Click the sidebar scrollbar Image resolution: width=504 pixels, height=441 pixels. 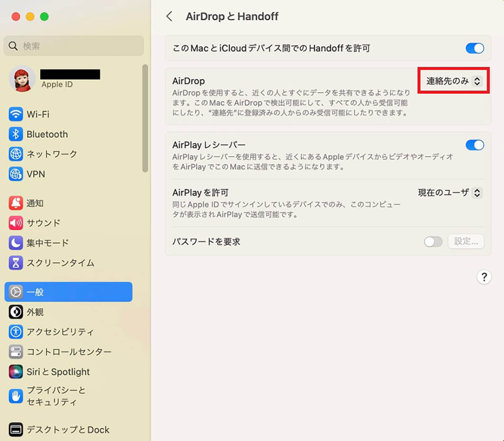tap(145, 118)
